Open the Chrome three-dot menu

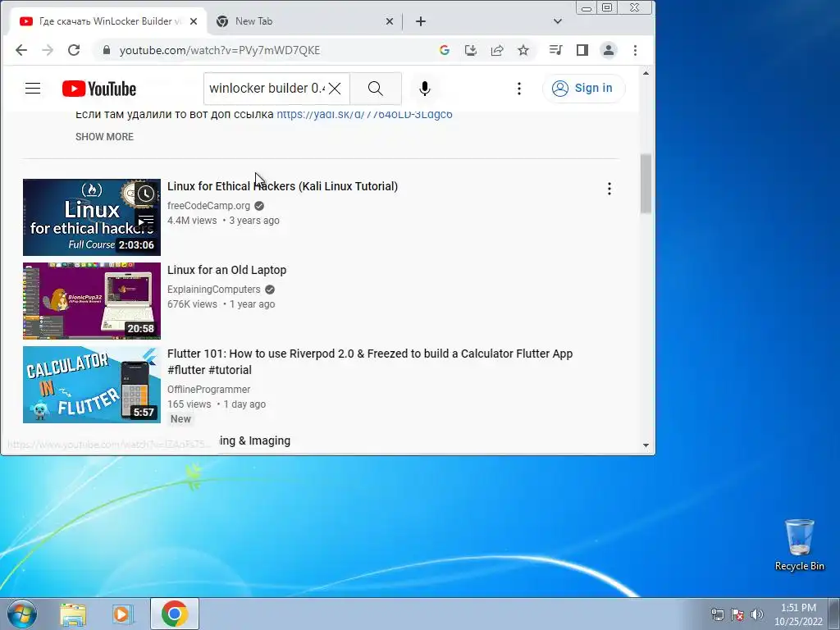tap(636, 50)
